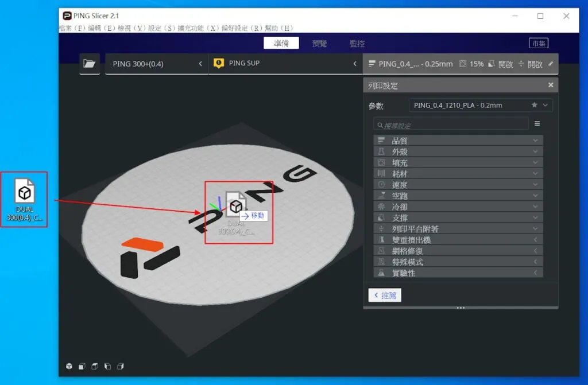Screen dimensions: 588x385
Task: Expand the 實驗性 settings category
Action: click(458, 273)
